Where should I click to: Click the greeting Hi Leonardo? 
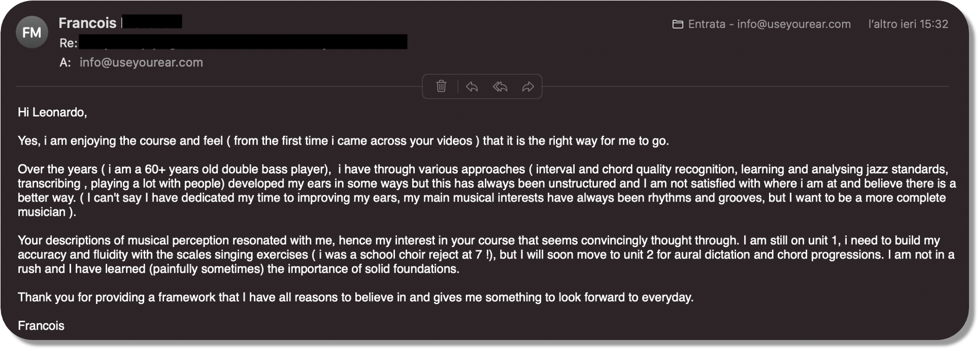coord(52,112)
